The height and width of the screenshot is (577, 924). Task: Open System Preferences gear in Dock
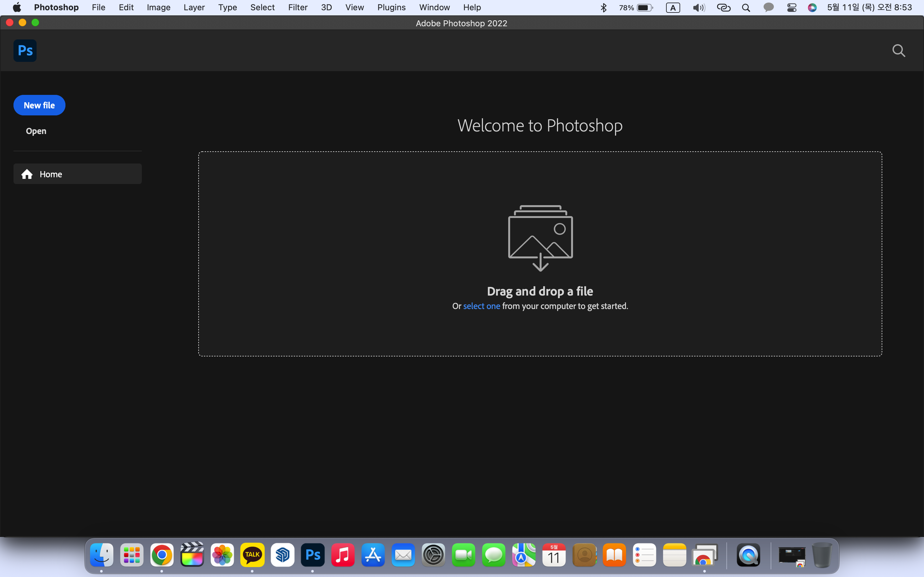pyautogui.click(x=433, y=555)
